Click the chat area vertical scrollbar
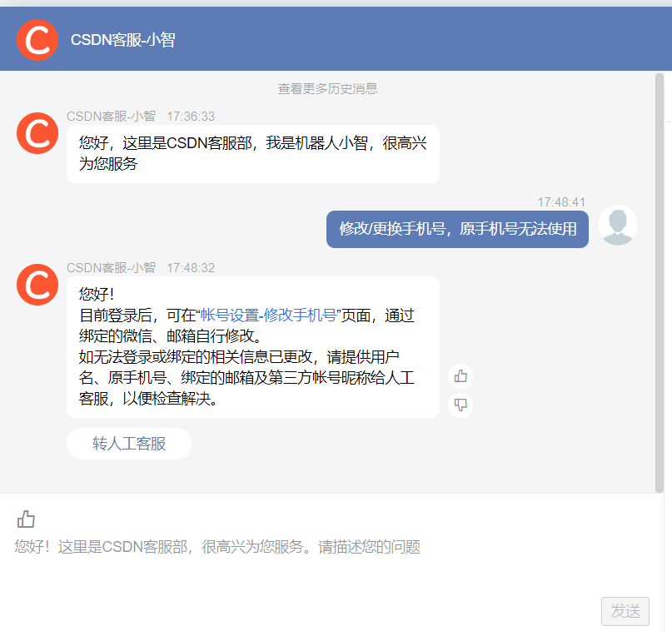Image resolution: width=672 pixels, height=631 pixels. 660,283
